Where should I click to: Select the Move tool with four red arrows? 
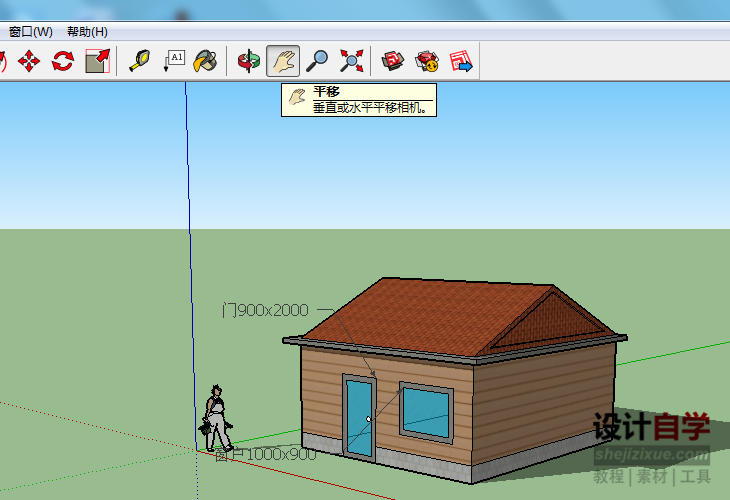tap(29, 62)
